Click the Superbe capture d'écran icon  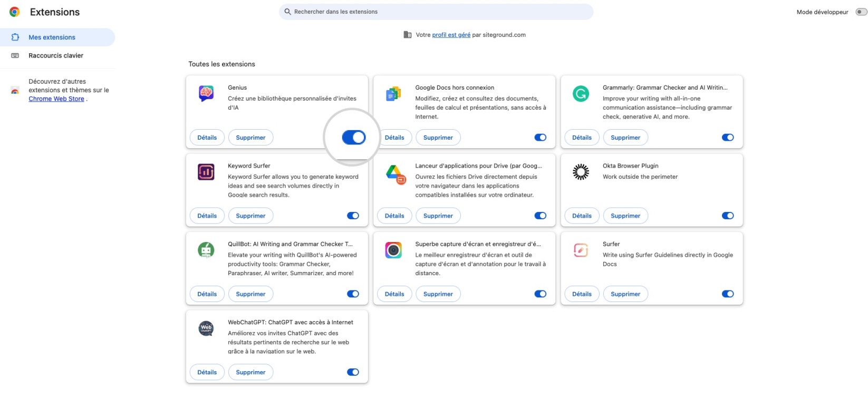(393, 250)
